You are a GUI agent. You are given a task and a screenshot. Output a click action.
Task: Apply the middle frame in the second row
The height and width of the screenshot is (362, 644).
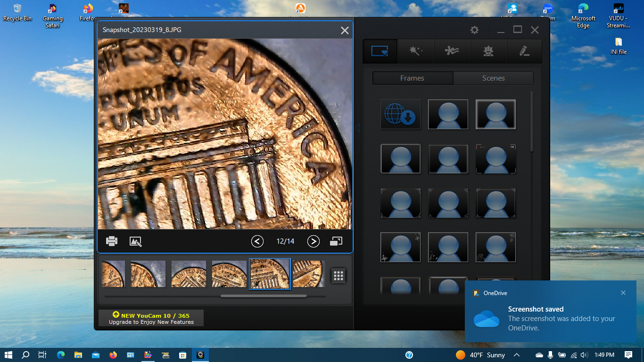pyautogui.click(x=448, y=159)
